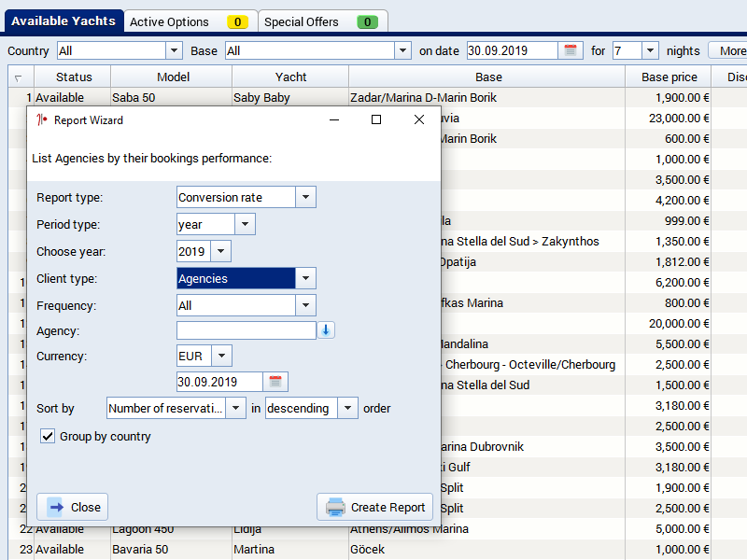Maximize the Report Wizard window
Image resolution: width=747 pixels, height=560 pixels.
(376, 119)
